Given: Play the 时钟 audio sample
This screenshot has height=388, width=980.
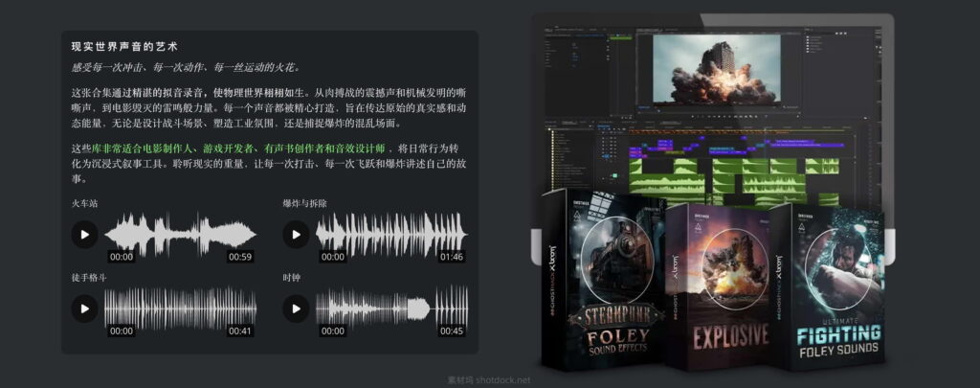Looking at the screenshot, I should click(297, 308).
